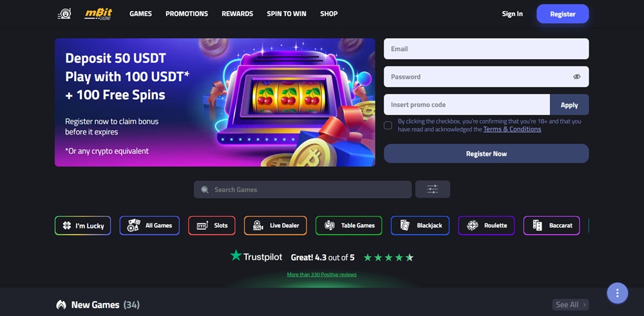Click the magnifier icon in game search

click(x=205, y=190)
